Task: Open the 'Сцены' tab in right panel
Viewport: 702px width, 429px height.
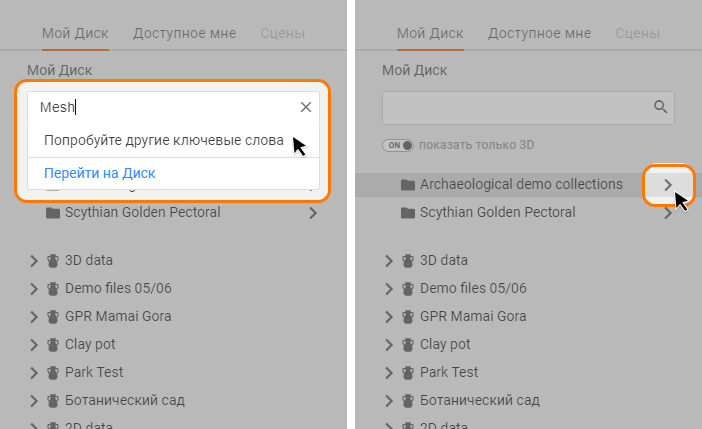Action: click(637, 33)
